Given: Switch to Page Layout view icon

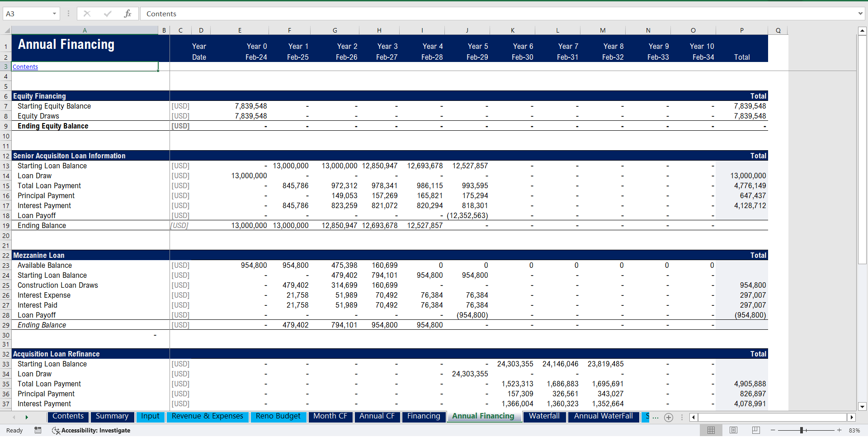Looking at the screenshot, I should pos(734,430).
